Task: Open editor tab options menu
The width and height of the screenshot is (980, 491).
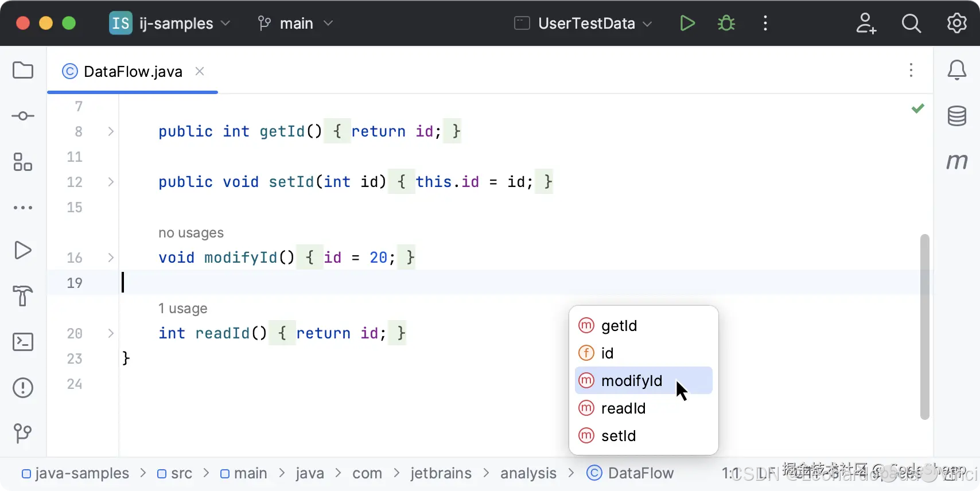Action: coord(911,71)
